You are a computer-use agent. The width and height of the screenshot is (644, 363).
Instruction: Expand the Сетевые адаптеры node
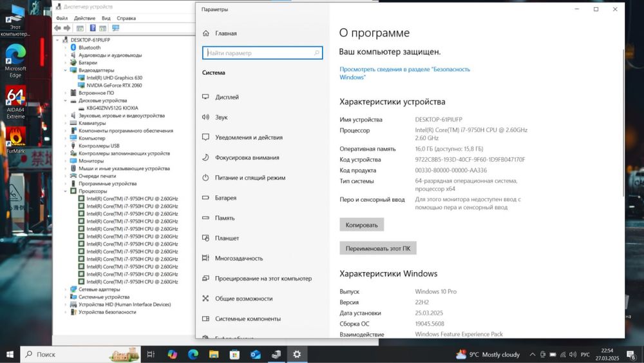click(65, 289)
